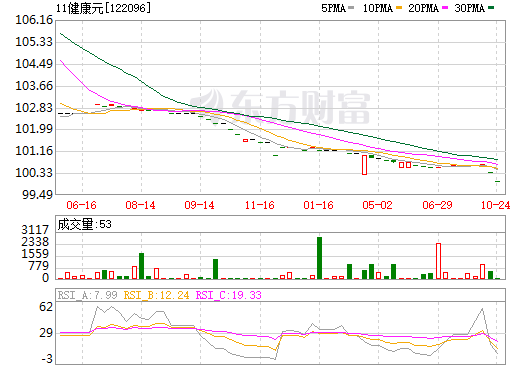Click the green volume bar at 08-14

[141, 266]
